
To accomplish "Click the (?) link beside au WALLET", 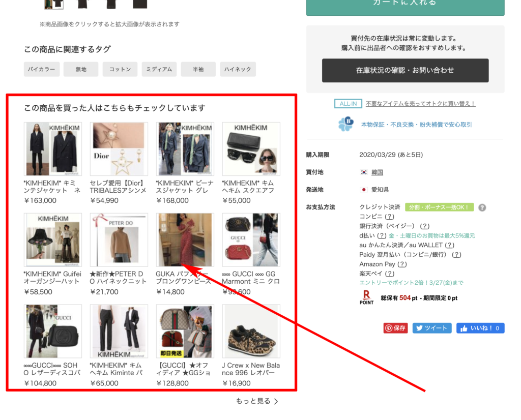I will (x=450, y=245).
